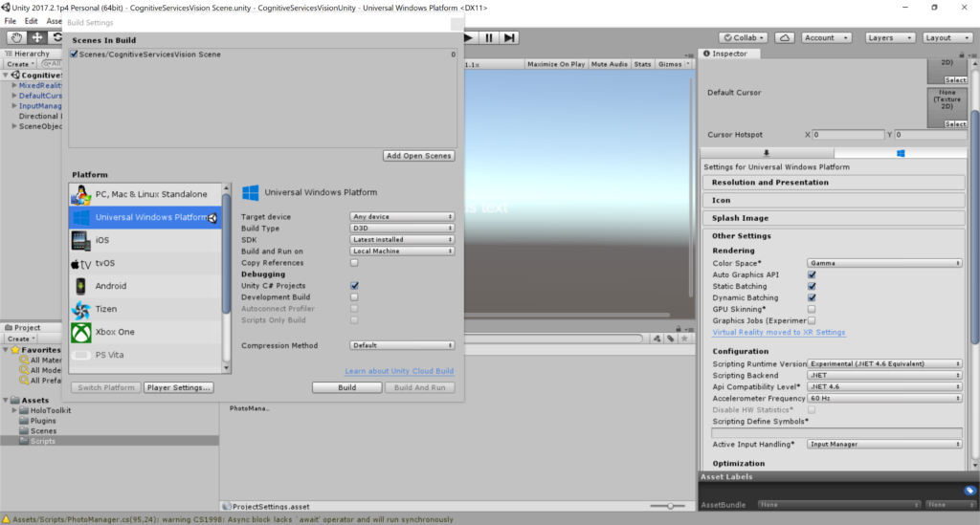Expand Resolution and Presentation section
Screen dimensions: 980x525
click(x=834, y=183)
